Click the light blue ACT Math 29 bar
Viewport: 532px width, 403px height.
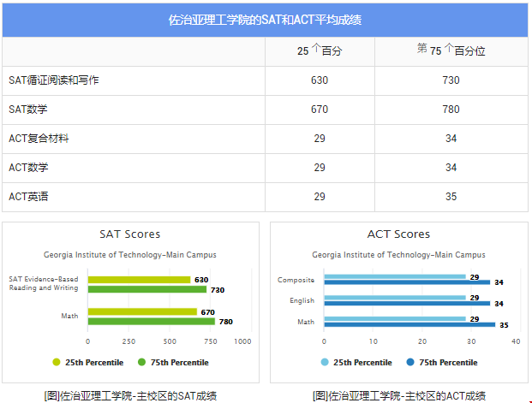395,319
